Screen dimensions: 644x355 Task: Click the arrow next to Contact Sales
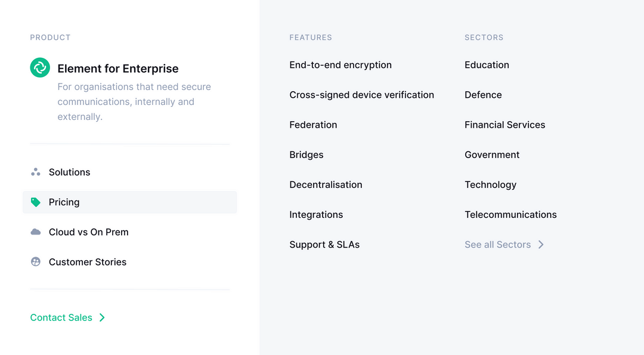coord(102,317)
